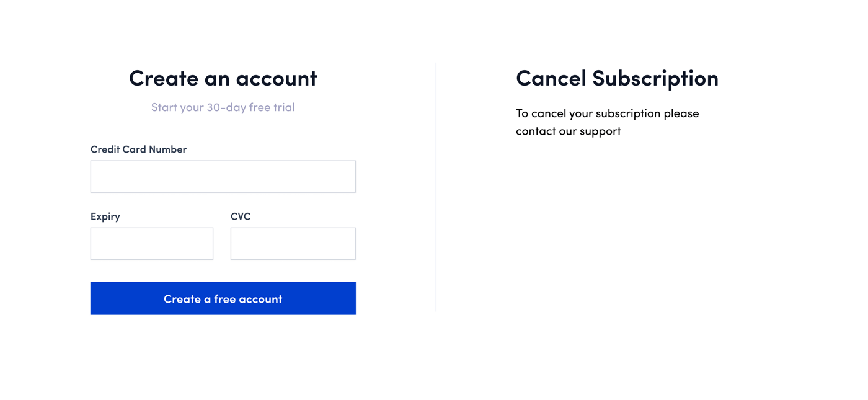The image size is (868, 400).
Task: Click the 'contact our support' text
Action: click(568, 131)
